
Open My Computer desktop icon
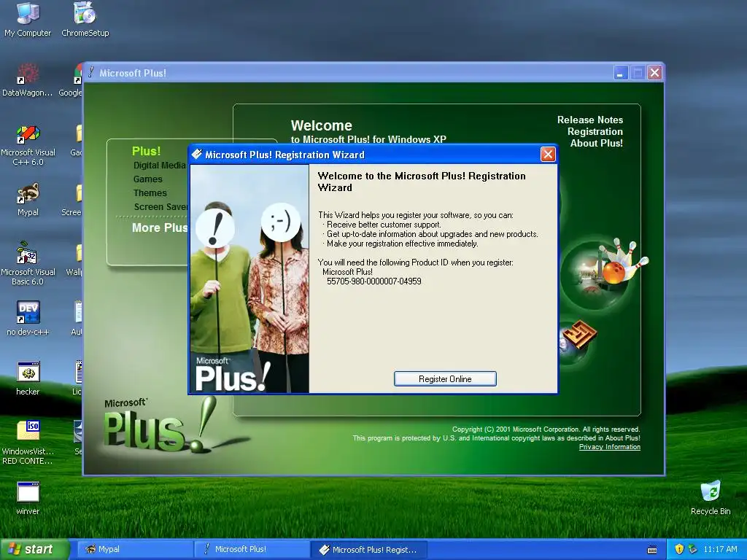[28, 20]
